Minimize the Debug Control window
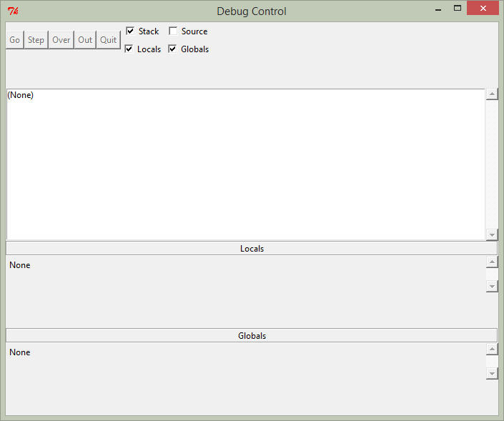Image resolution: width=504 pixels, height=421 pixels. [x=438, y=9]
